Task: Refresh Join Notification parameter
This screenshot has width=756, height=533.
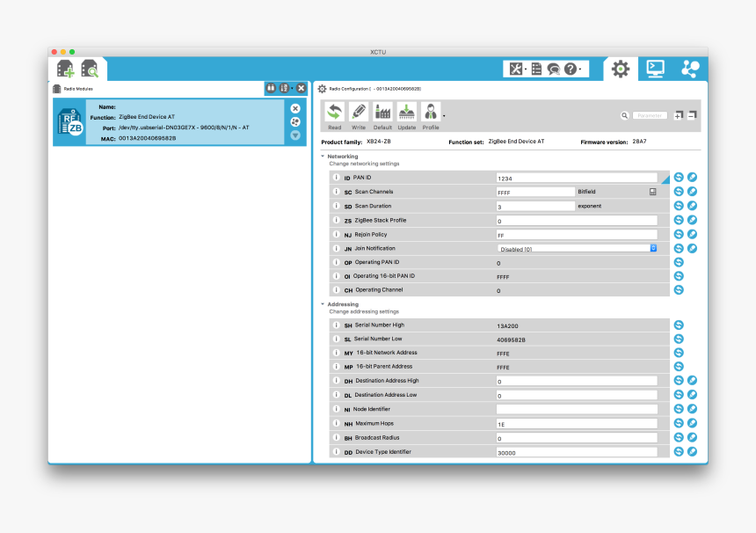Action: [679, 248]
